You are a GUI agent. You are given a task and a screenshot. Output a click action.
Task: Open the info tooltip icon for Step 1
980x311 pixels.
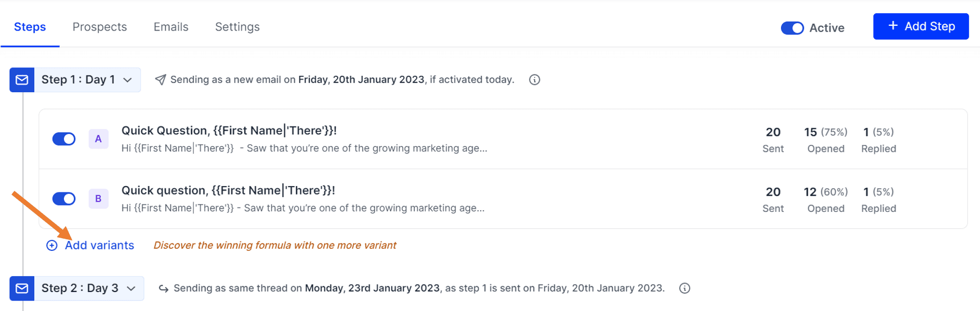[x=534, y=80]
